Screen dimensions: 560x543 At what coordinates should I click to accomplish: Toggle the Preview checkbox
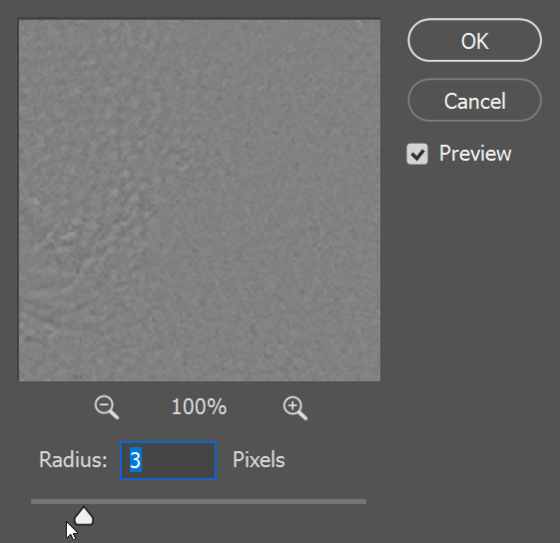[417, 154]
